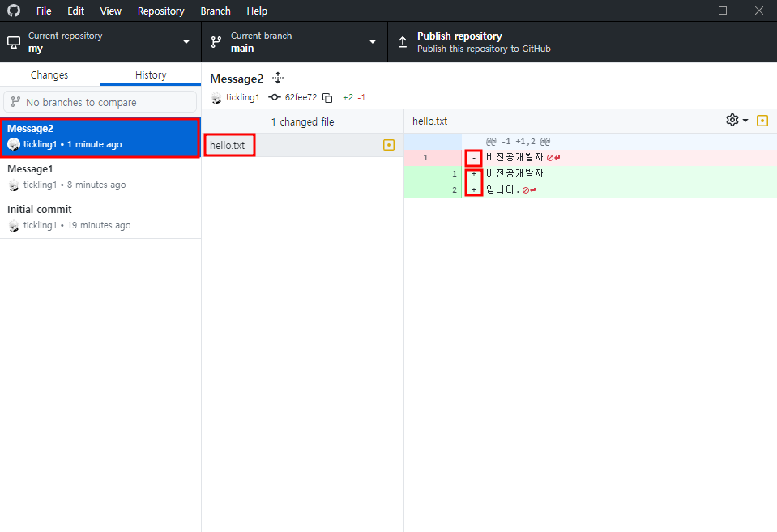The height and width of the screenshot is (532, 777).
Task: Minimize the GitHub Desktop window
Action: click(x=686, y=11)
